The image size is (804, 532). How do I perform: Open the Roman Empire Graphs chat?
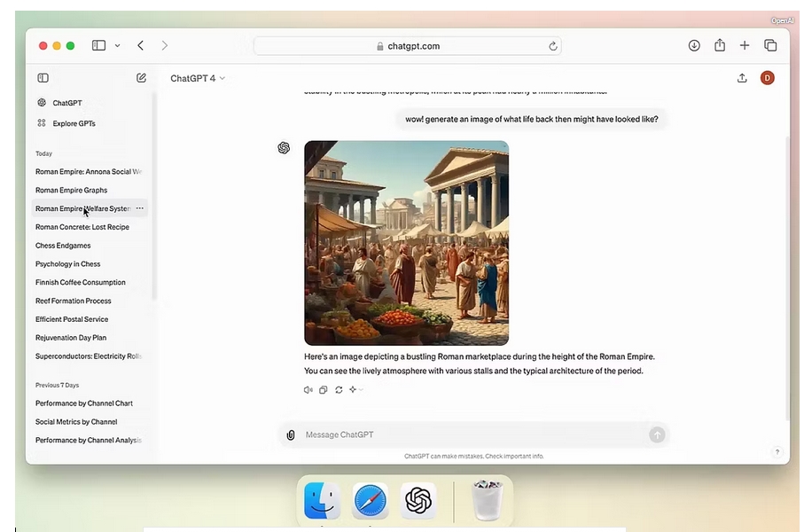coord(71,190)
